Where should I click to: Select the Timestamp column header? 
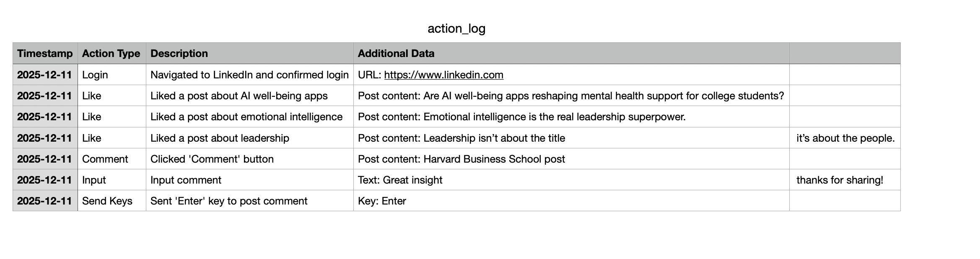point(45,53)
